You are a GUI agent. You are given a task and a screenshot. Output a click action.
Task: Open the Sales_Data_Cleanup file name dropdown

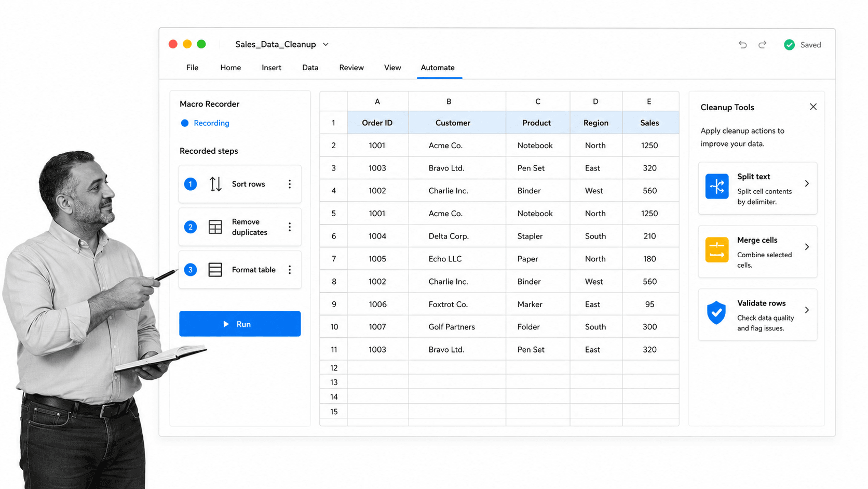pyautogui.click(x=325, y=45)
